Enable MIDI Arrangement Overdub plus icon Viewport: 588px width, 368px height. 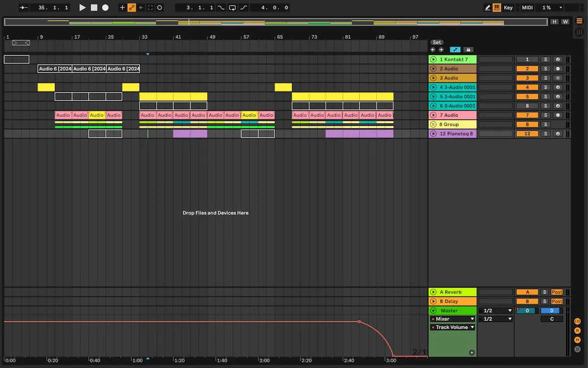tap(122, 8)
